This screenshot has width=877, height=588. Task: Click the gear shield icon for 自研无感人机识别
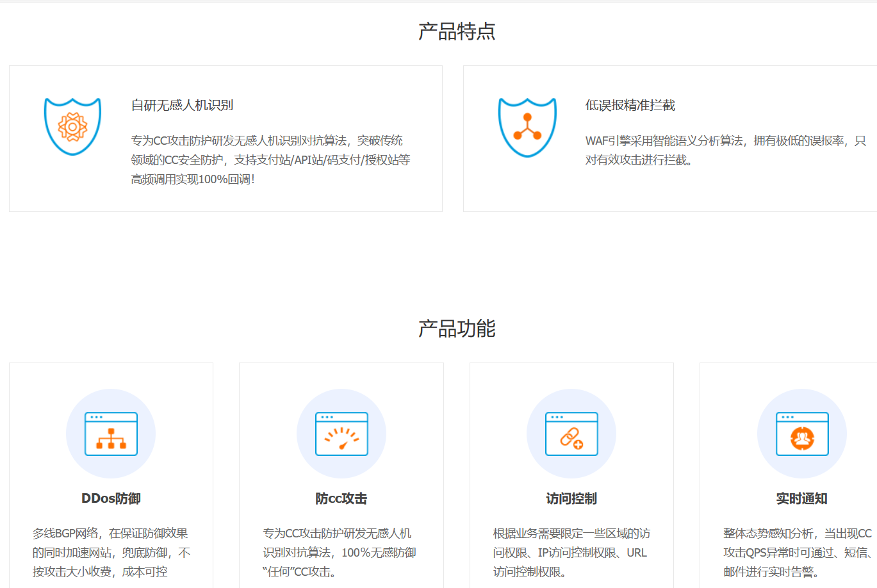pos(72,127)
